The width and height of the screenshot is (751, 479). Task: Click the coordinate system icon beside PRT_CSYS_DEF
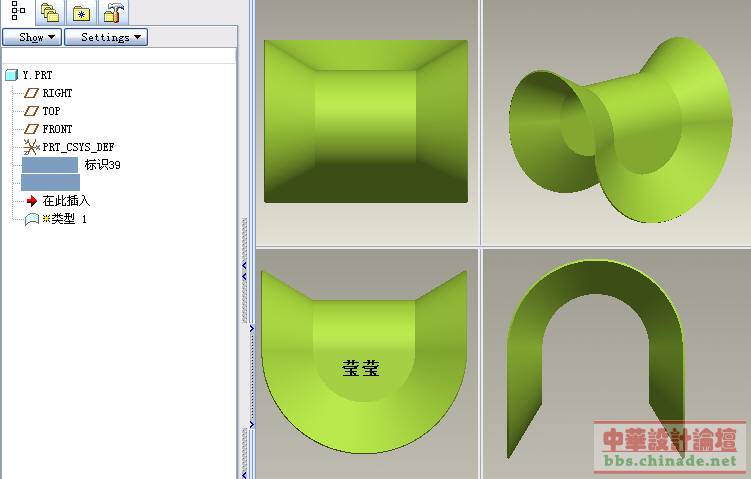32,147
